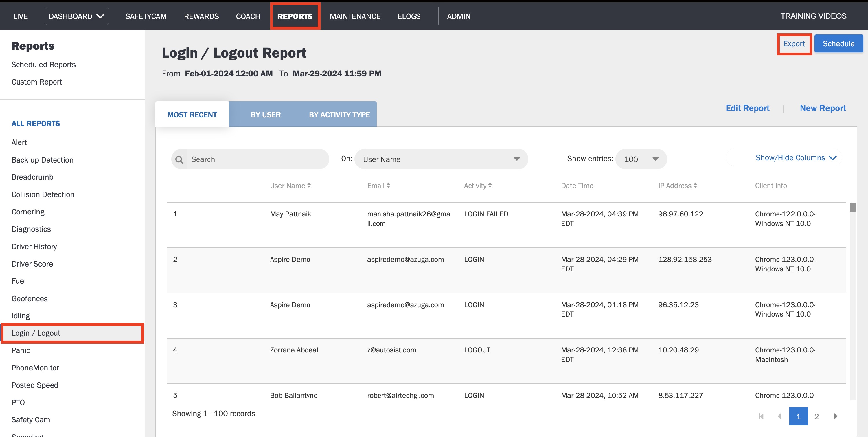Open ELOGS in top navigation
Viewport: 868px width, 437px height.
pyautogui.click(x=409, y=16)
